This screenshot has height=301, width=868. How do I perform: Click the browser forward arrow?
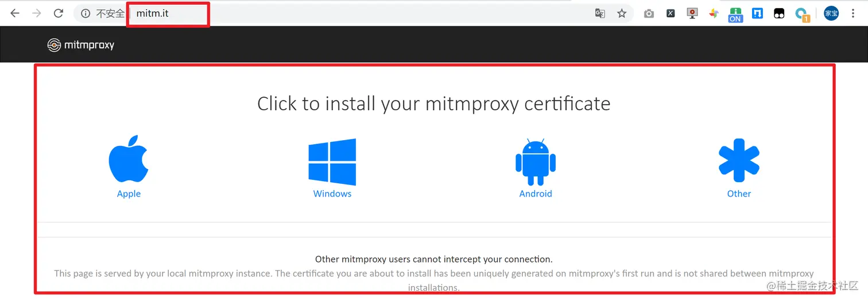point(37,13)
